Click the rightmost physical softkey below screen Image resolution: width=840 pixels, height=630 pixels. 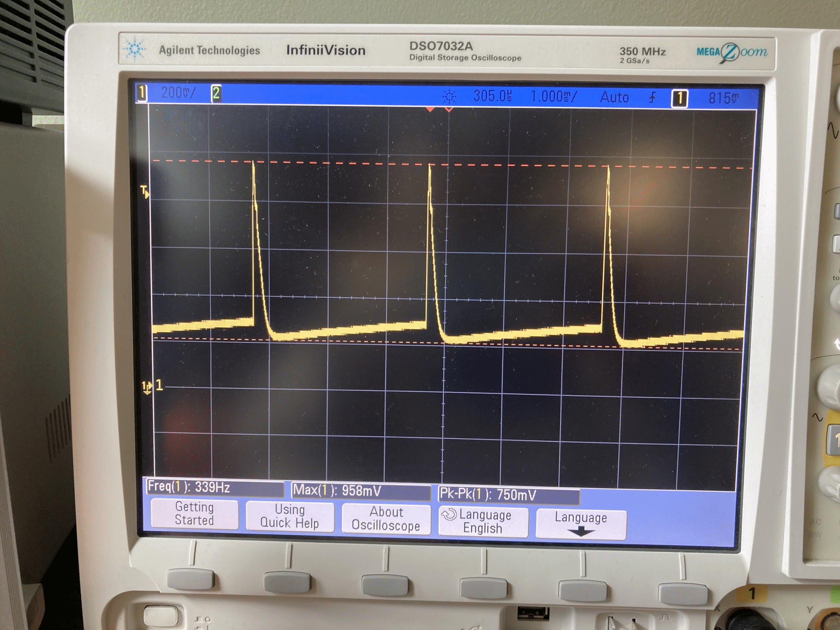683,593
